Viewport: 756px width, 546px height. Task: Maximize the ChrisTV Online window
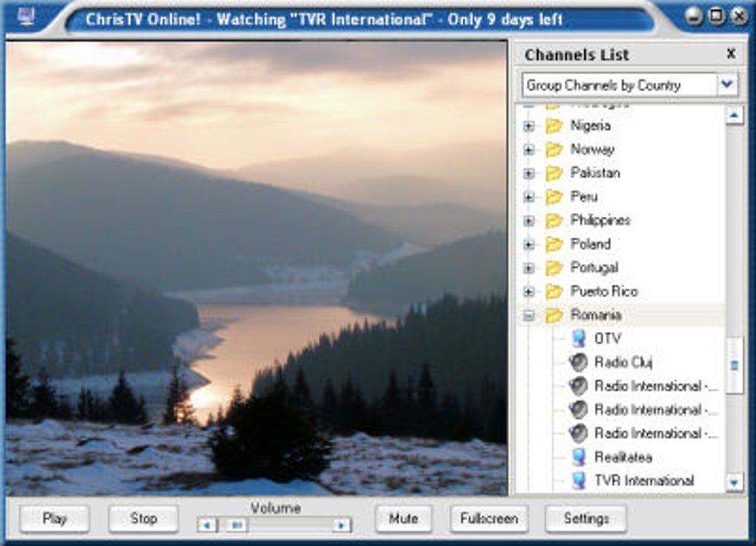[x=717, y=16]
